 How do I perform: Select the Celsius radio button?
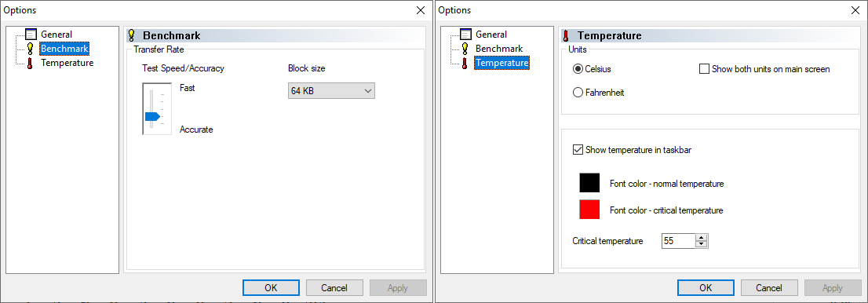tap(578, 69)
